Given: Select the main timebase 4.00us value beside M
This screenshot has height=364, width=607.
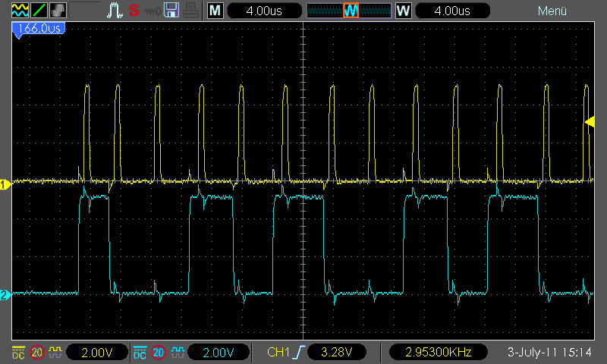Looking at the screenshot, I should click(264, 11).
